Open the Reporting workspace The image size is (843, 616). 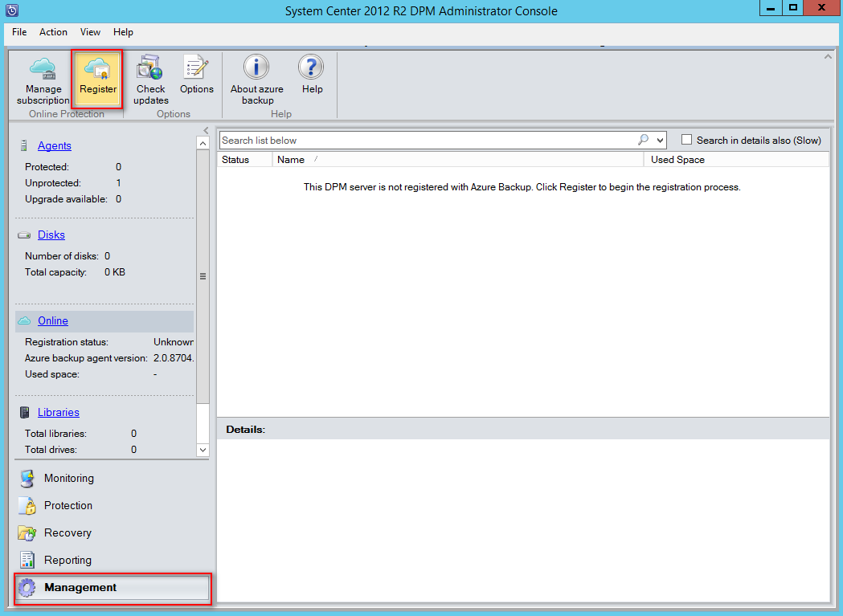tap(68, 560)
